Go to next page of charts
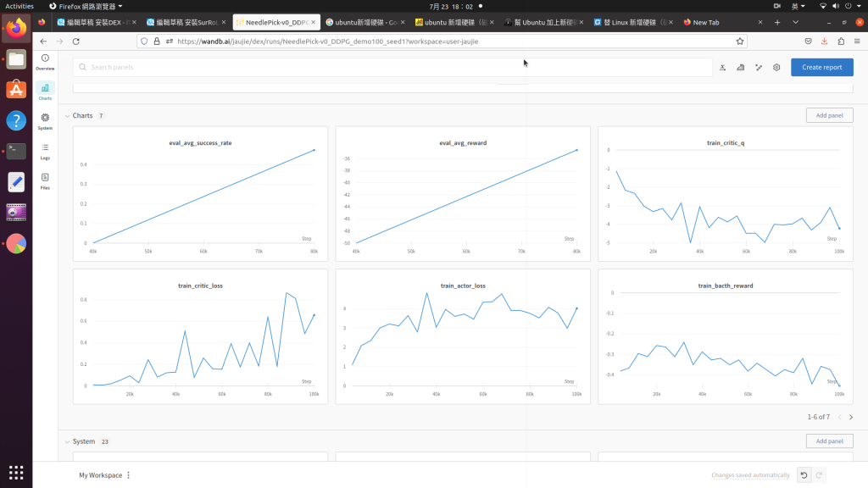 pyautogui.click(x=851, y=417)
